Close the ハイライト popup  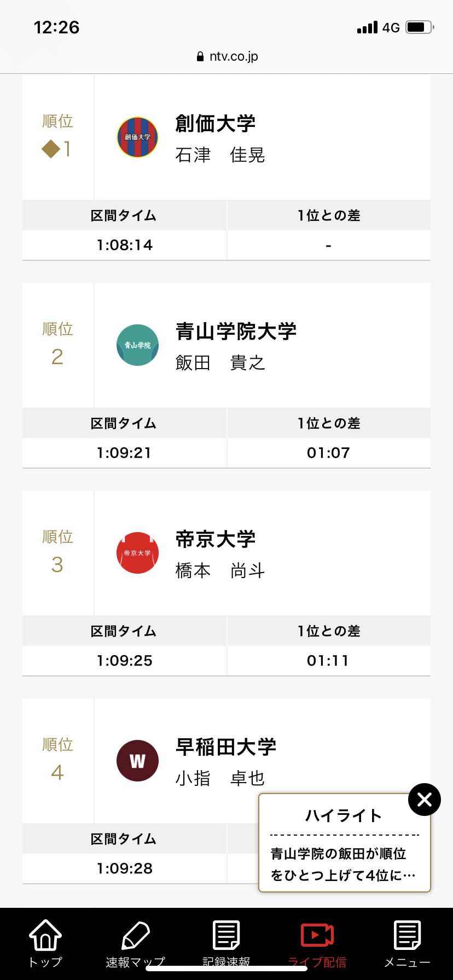pos(425,800)
